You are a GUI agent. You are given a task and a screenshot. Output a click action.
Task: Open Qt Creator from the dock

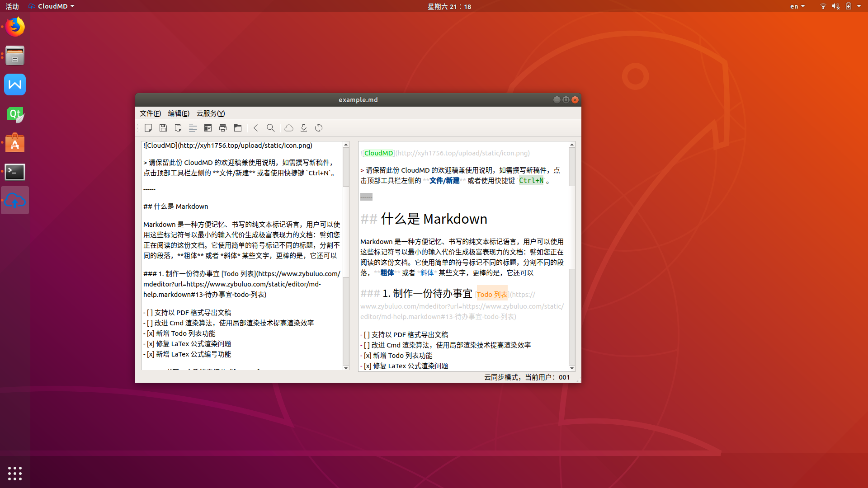15,114
